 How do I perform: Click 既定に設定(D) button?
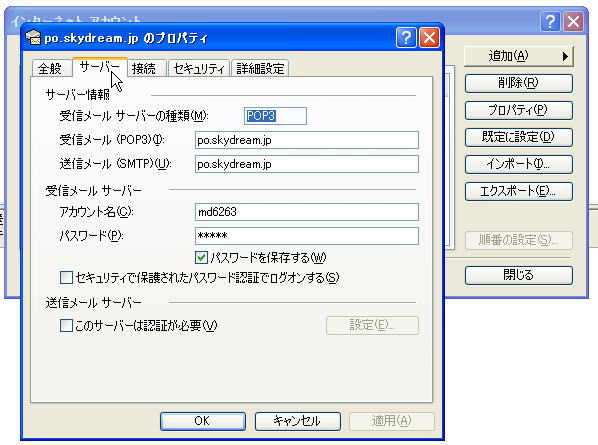coord(519,137)
